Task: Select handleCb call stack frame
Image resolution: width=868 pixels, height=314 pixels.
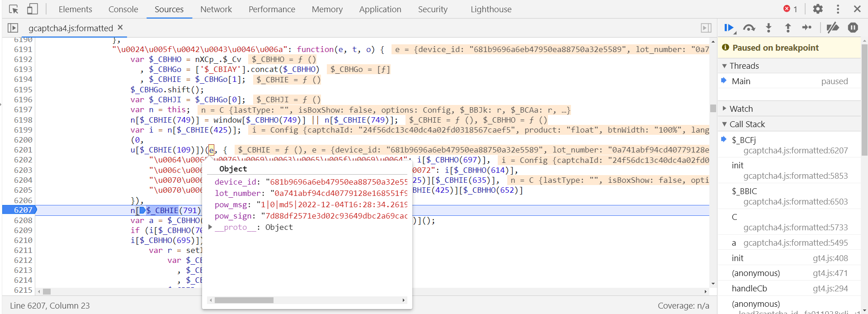Action: click(x=749, y=288)
